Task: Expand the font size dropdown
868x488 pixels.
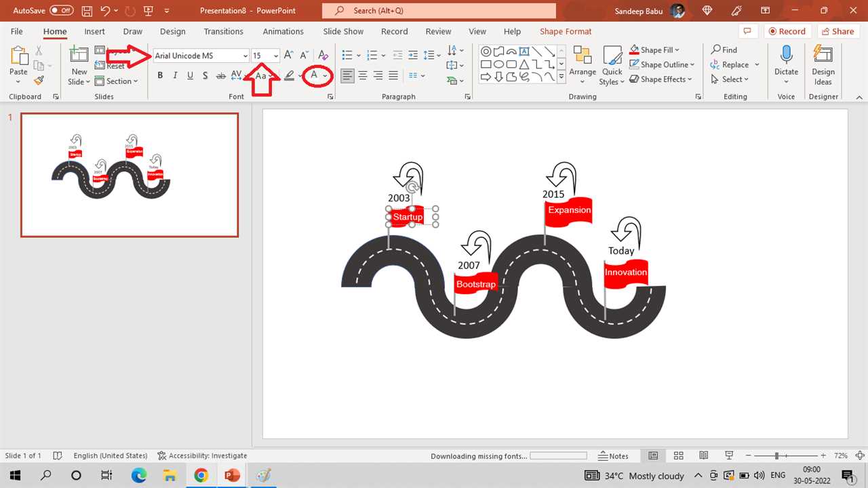Action: click(x=276, y=56)
